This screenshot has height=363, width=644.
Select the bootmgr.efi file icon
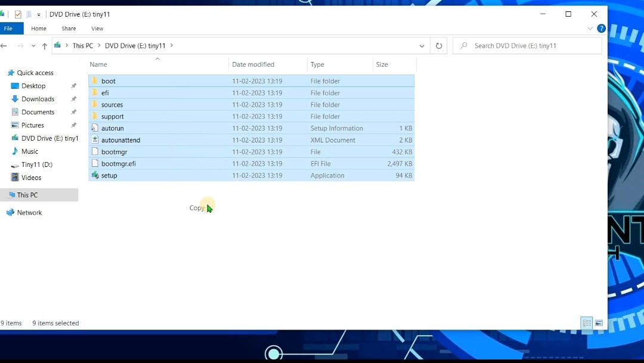tap(95, 163)
